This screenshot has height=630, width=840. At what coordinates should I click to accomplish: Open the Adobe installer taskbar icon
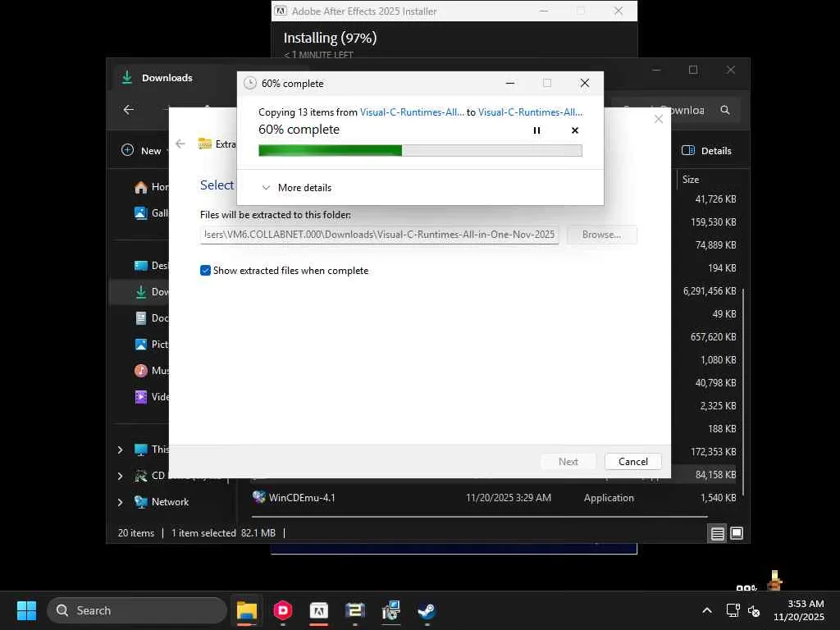coord(319,610)
